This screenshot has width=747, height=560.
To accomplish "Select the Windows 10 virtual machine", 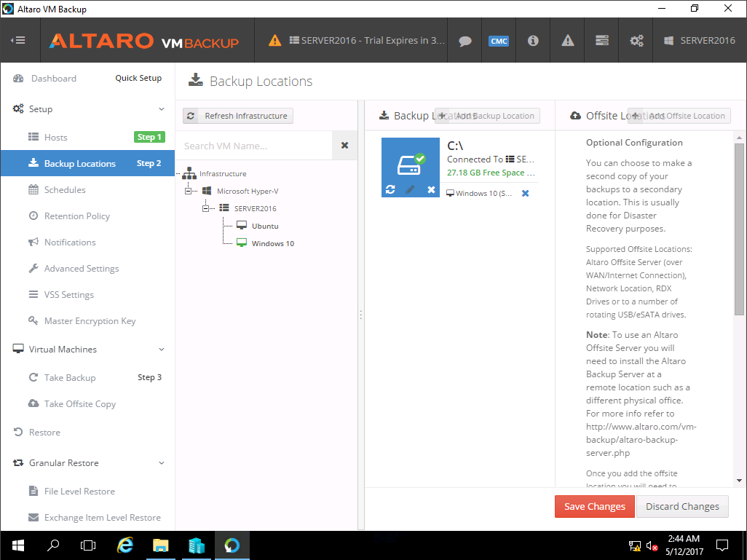I will click(272, 243).
